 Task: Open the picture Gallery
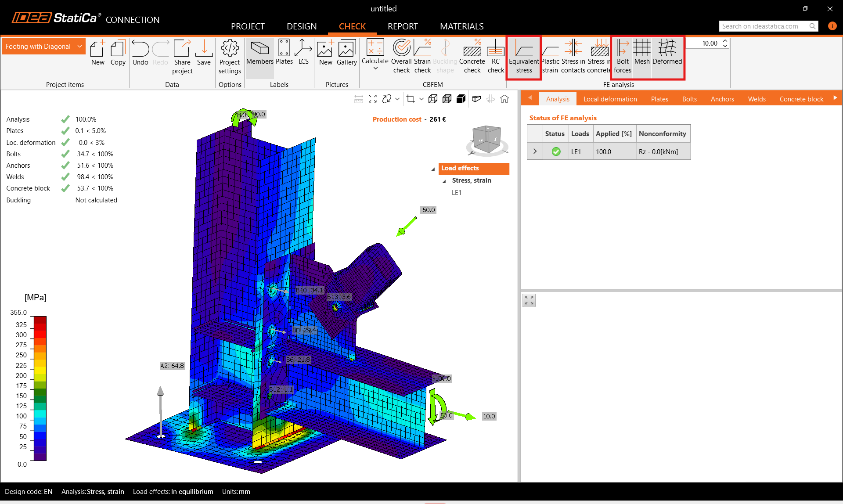pyautogui.click(x=346, y=53)
